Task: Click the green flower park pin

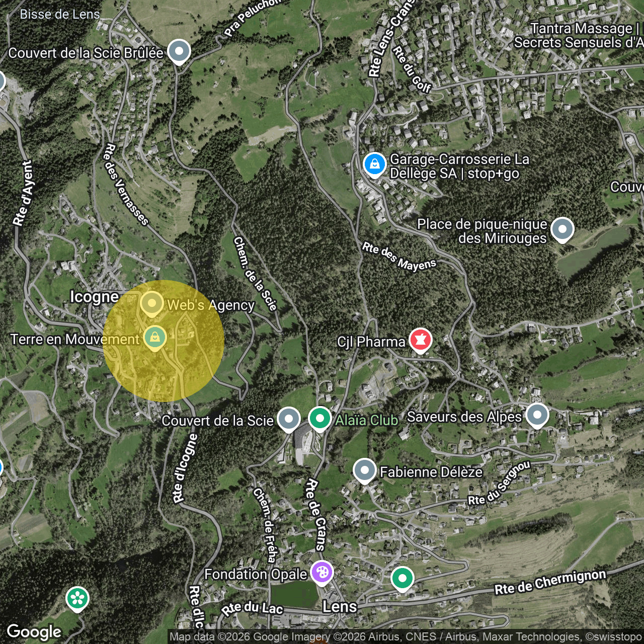Action: (x=77, y=599)
